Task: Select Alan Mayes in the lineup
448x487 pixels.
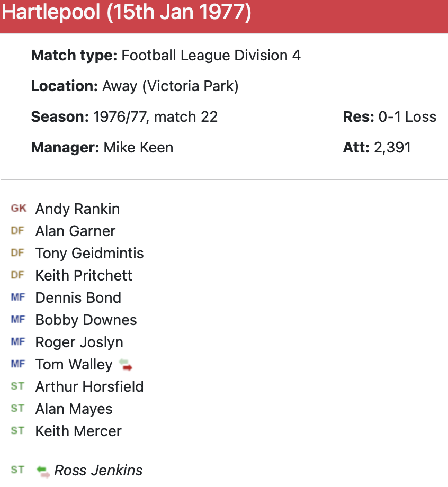Action: [74, 409]
